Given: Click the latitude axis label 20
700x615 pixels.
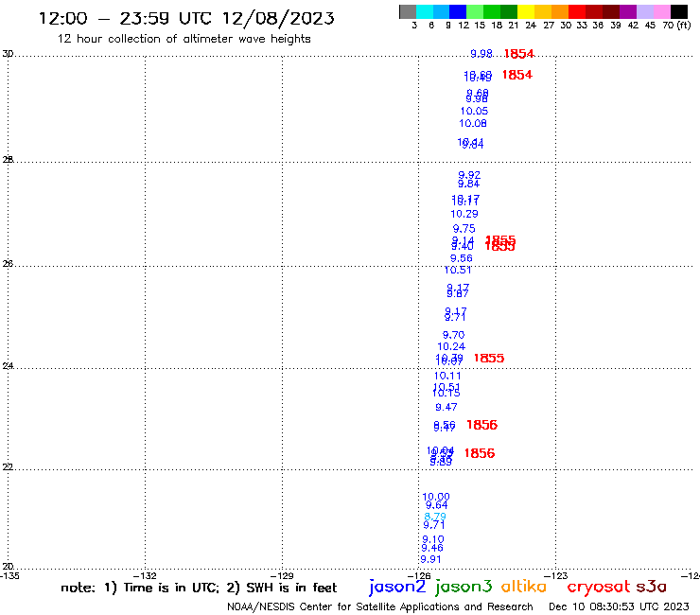Looking at the screenshot, I should (8, 567).
